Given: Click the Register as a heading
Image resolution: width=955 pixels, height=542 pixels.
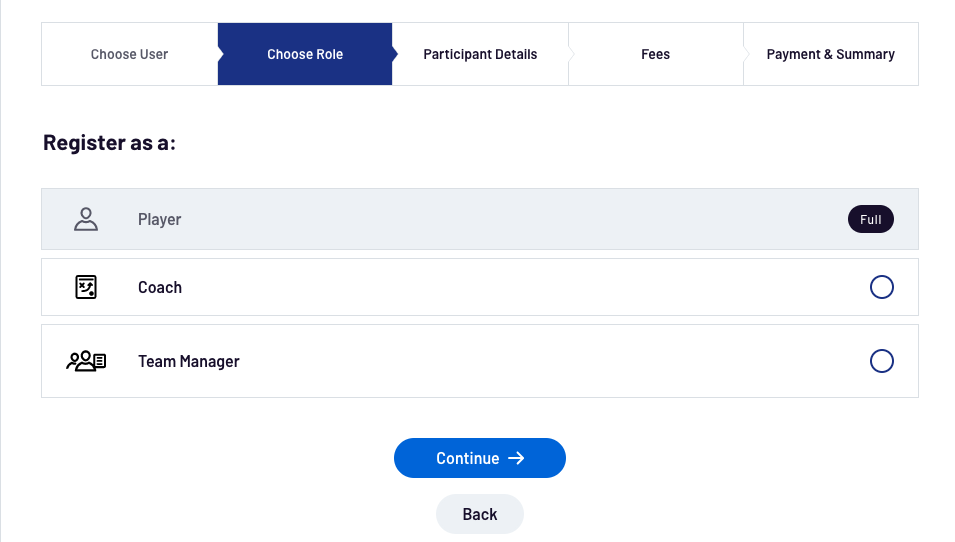Looking at the screenshot, I should click(x=110, y=143).
